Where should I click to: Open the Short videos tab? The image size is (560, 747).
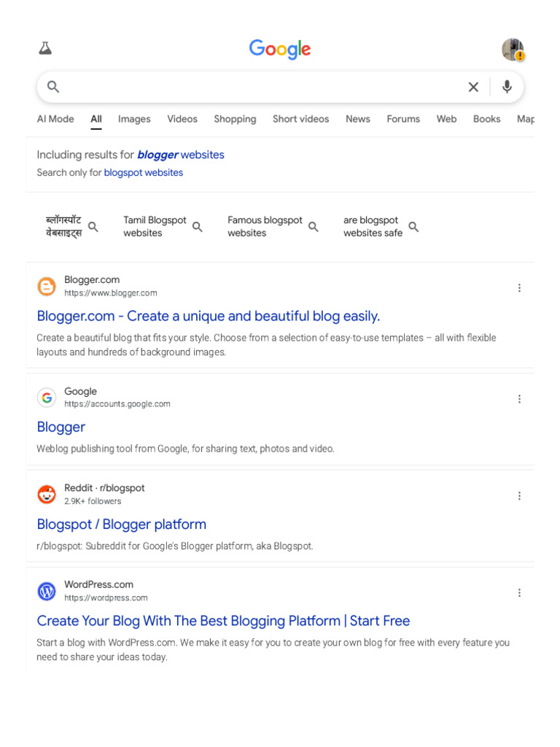pos(300,119)
